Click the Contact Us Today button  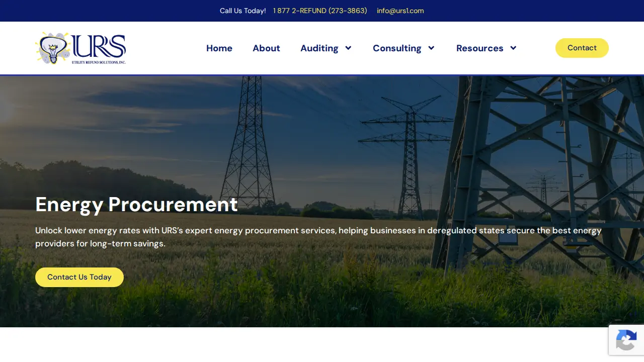[79, 277]
